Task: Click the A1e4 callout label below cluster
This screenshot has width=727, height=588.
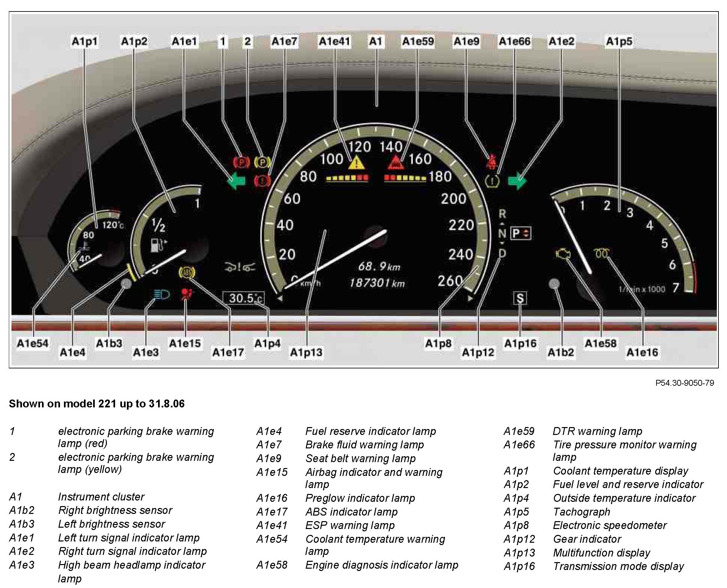Action: [72, 353]
